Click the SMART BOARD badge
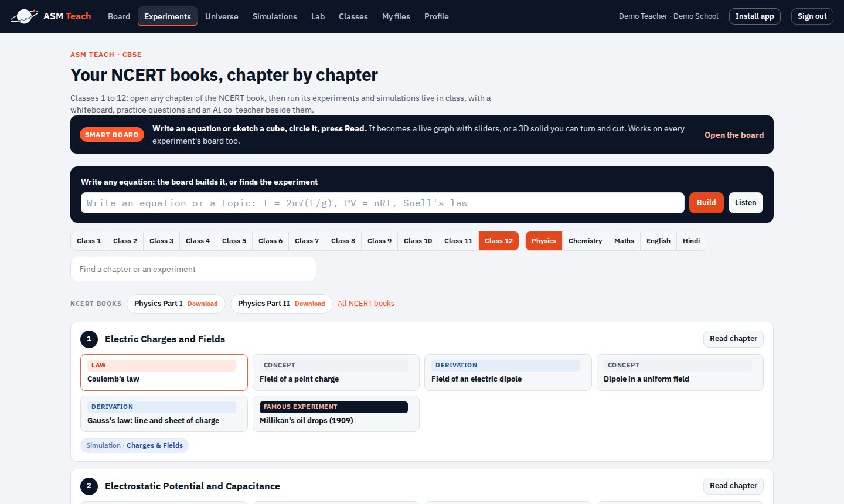Viewport: 844px width, 504px height. 112,135
